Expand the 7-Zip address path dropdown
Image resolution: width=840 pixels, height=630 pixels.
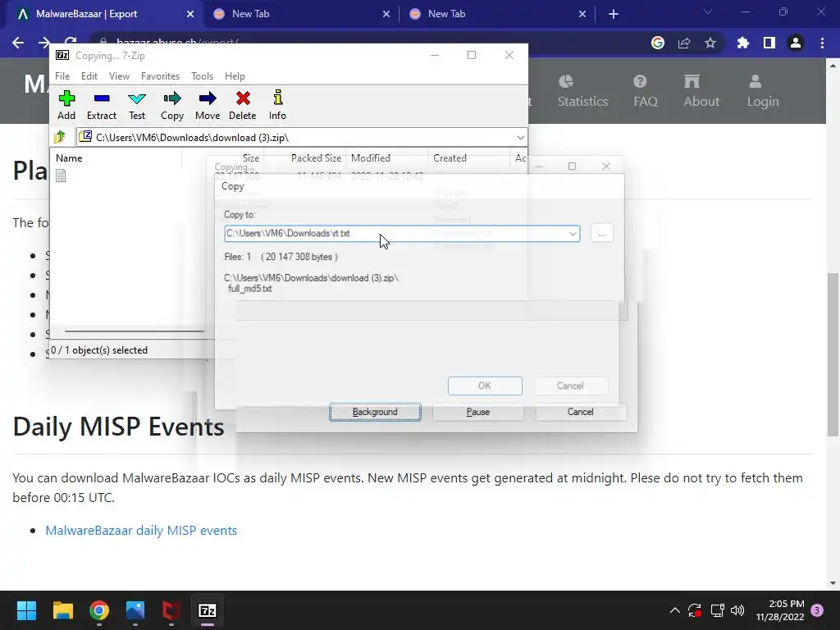(520, 138)
